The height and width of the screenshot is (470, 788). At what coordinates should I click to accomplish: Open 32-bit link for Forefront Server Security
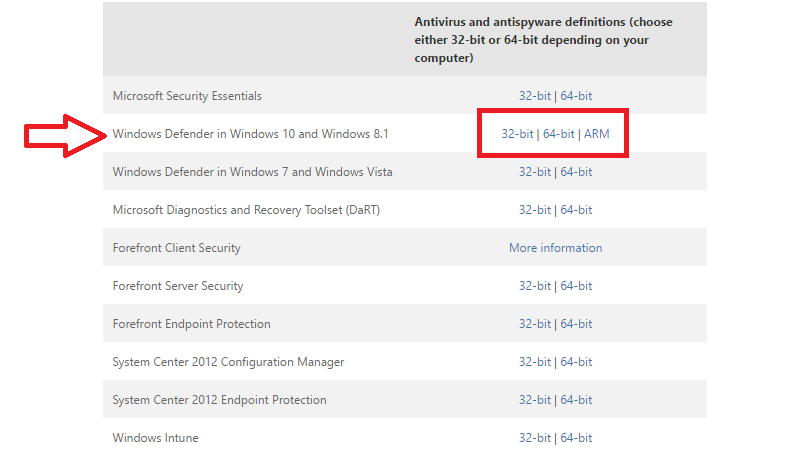click(x=535, y=286)
